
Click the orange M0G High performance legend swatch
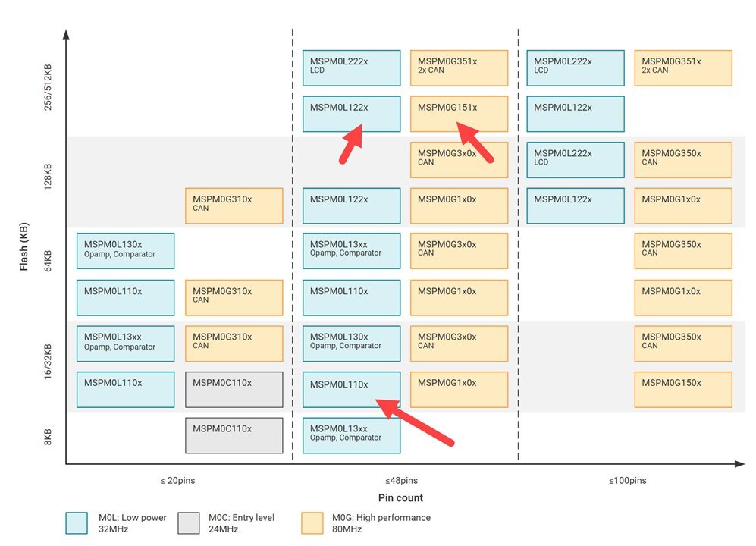[x=312, y=523]
